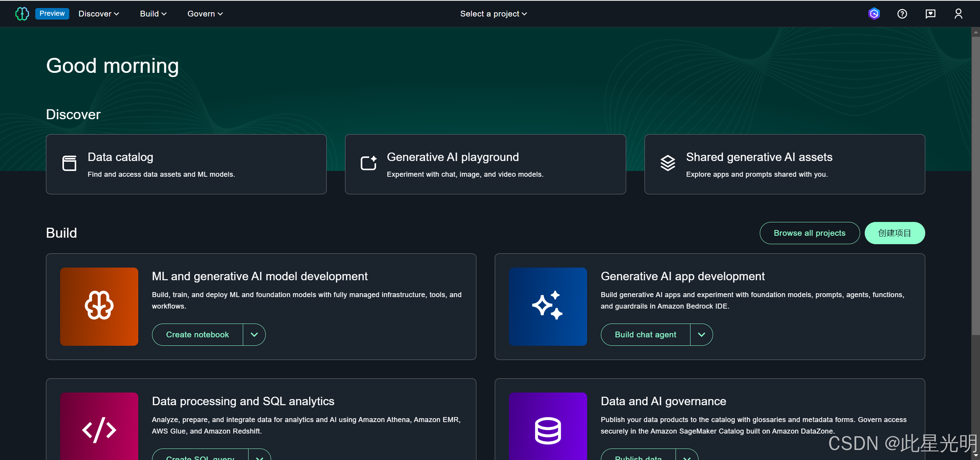Open the Select a project dropdown
This screenshot has height=460, width=980.
click(x=493, y=14)
